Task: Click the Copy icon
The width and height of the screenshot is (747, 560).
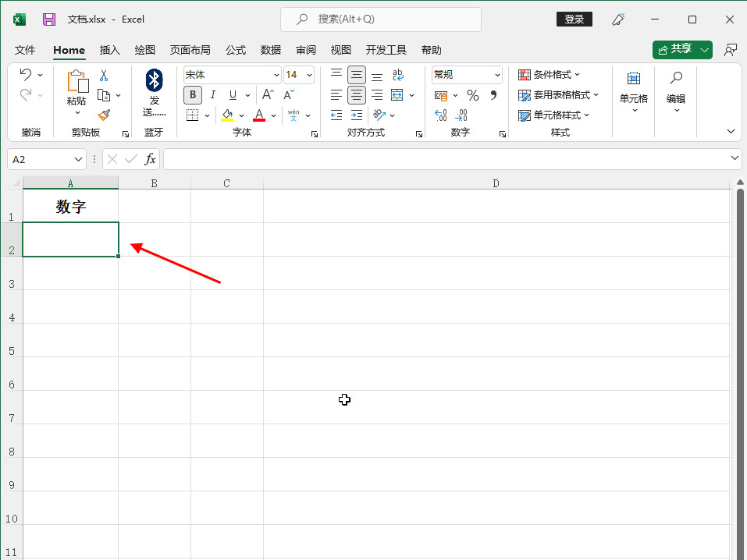Action: tap(103, 95)
